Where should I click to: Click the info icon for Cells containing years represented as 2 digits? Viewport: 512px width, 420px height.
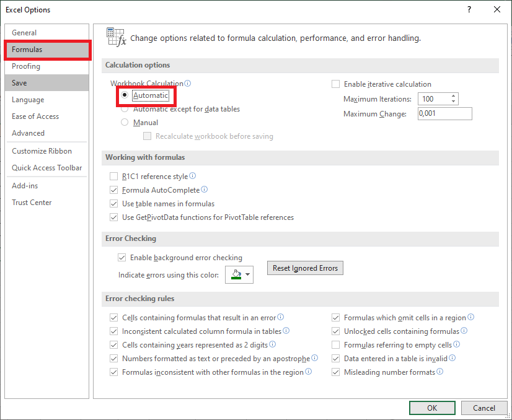tap(272, 344)
